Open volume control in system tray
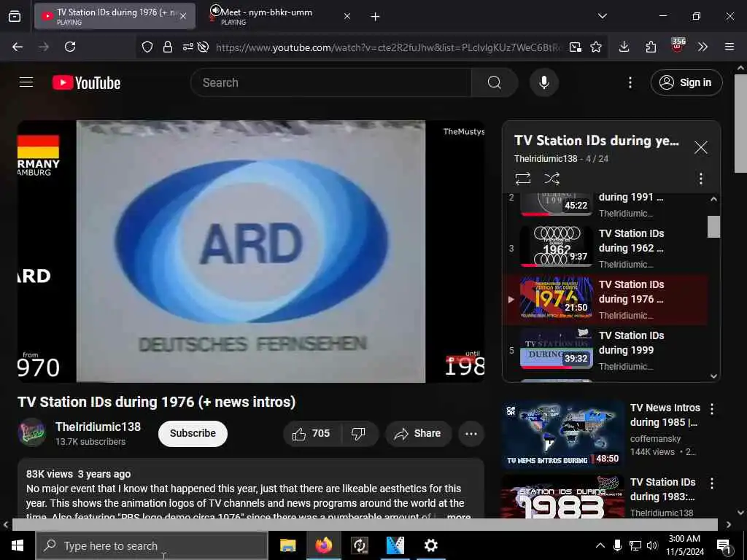747x560 pixels. (652, 545)
